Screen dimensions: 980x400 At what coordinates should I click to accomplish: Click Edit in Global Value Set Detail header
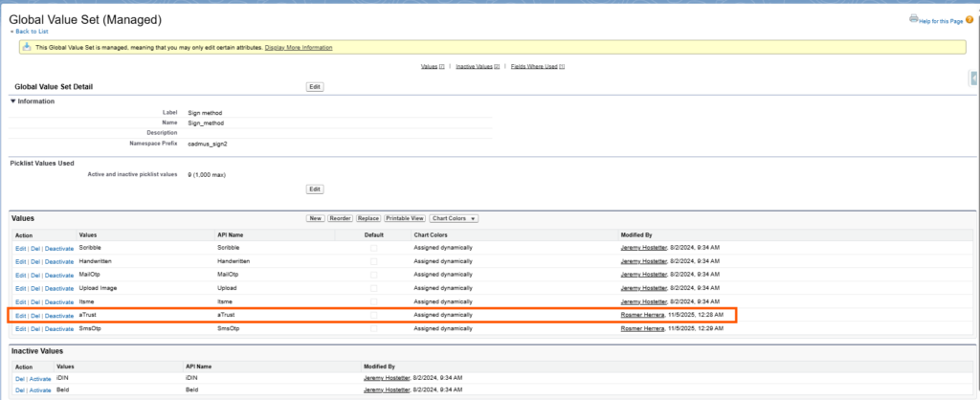point(315,86)
